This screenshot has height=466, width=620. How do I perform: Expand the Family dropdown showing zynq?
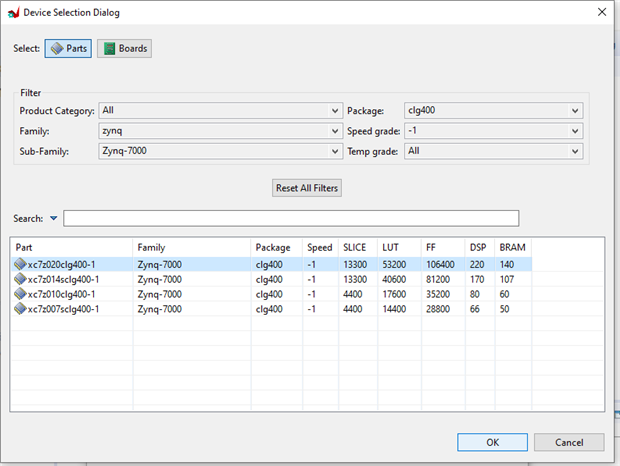[219, 131]
